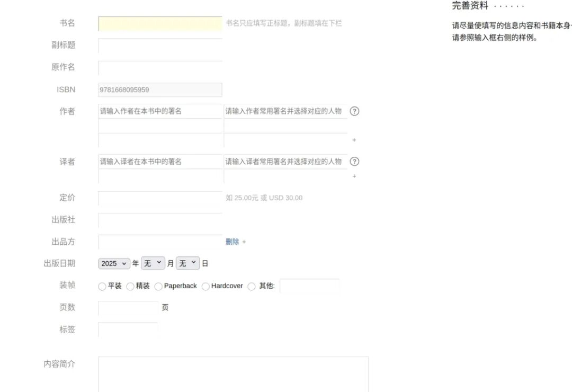
Task: Click the second author name-in-book input
Action: click(x=160, y=126)
